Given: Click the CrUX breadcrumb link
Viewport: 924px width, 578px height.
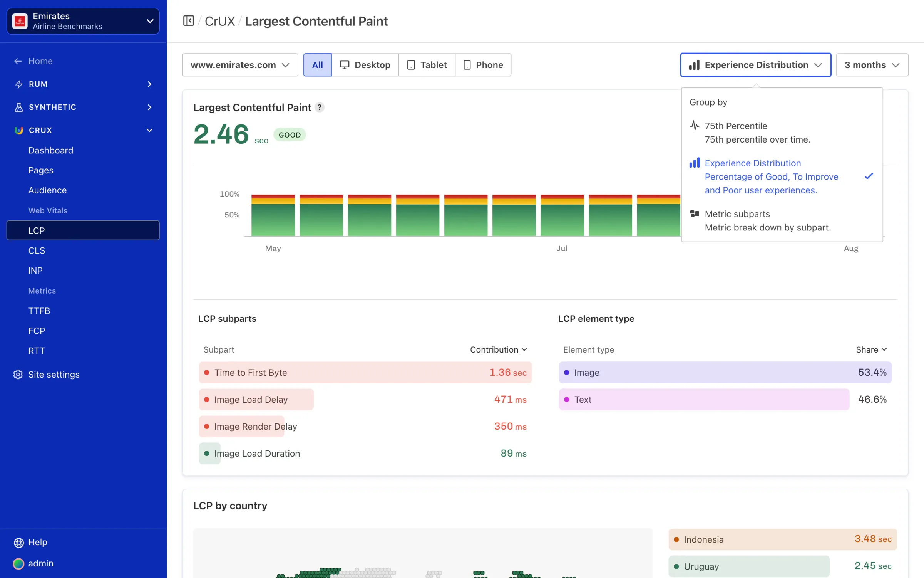Looking at the screenshot, I should pyautogui.click(x=220, y=21).
